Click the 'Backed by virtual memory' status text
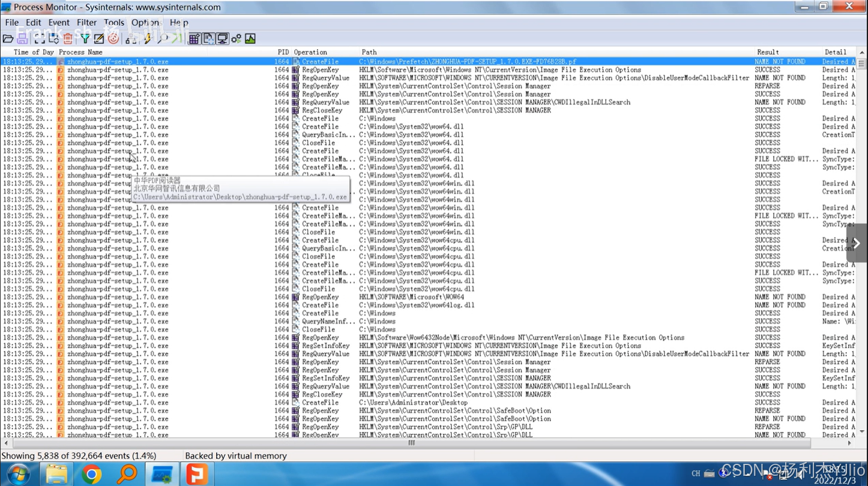 point(236,456)
